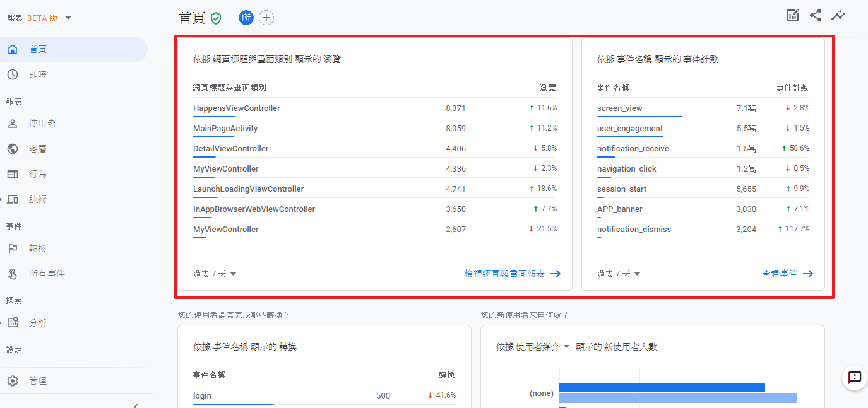Select the 使用者 person icon
This screenshot has width=868, height=408.
pyautogui.click(x=13, y=123)
